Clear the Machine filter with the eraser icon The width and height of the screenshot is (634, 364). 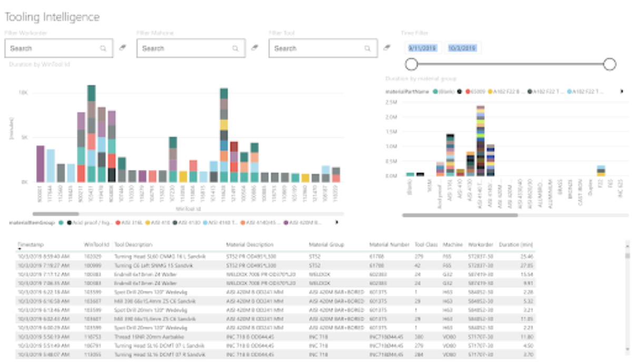(x=255, y=47)
